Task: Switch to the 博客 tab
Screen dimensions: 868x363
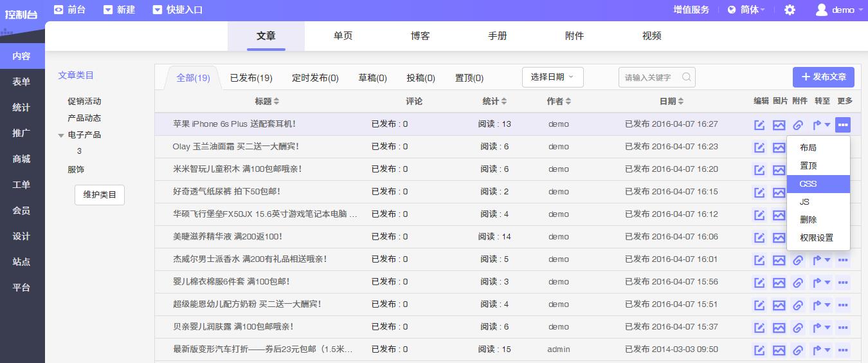Action: 420,36
